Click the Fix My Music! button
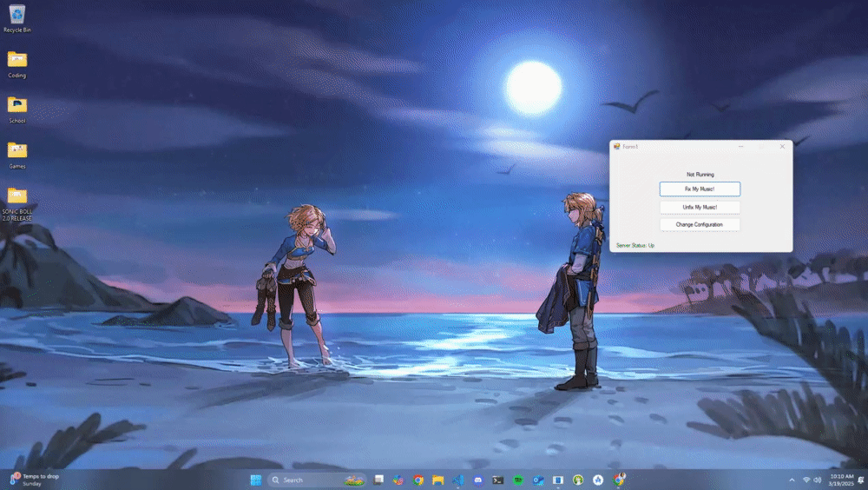 coord(700,189)
